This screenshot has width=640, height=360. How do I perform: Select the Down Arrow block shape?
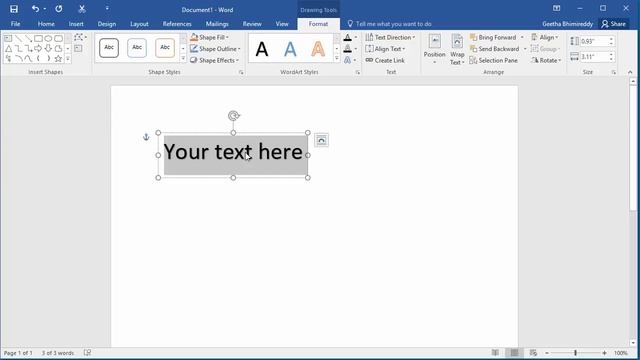pyautogui.click(x=48, y=49)
